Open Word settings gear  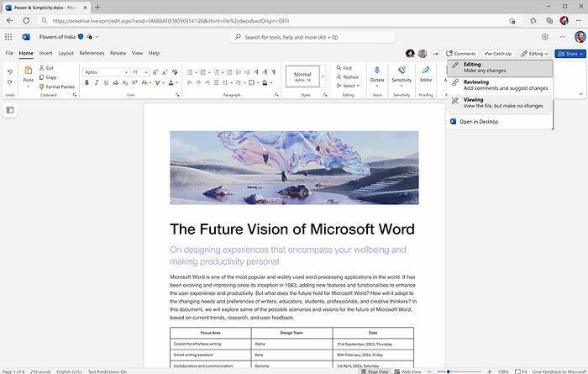(x=545, y=37)
